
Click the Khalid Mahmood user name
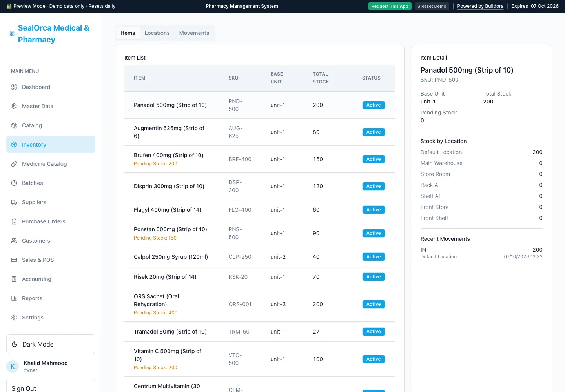pos(46,363)
